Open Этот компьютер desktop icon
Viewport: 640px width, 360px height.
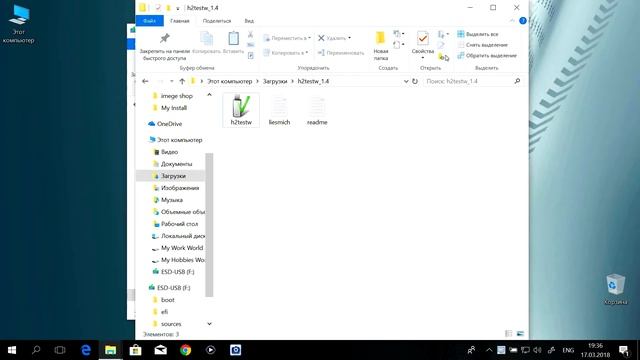(x=18, y=24)
